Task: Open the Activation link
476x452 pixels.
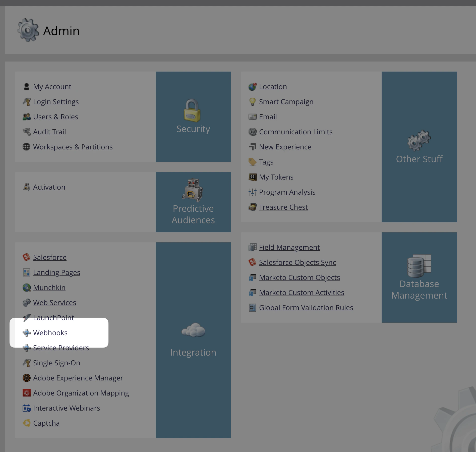Action: [49, 187]
